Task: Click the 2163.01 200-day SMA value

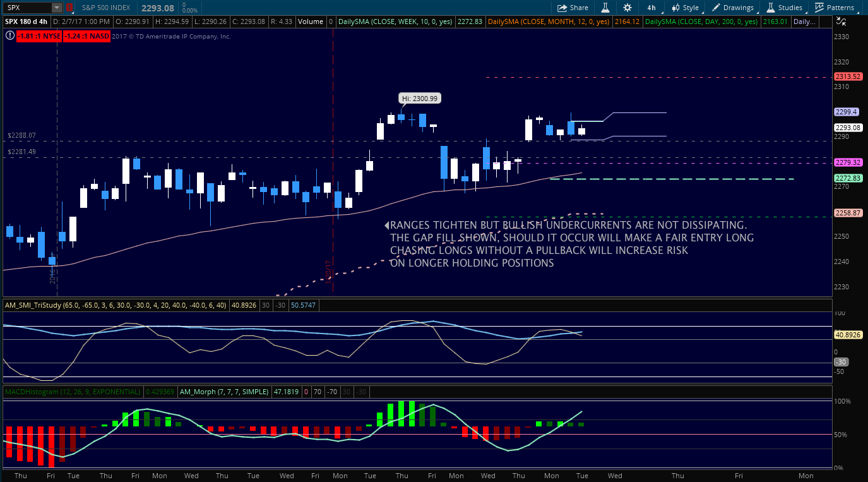Action: (775, 21)
